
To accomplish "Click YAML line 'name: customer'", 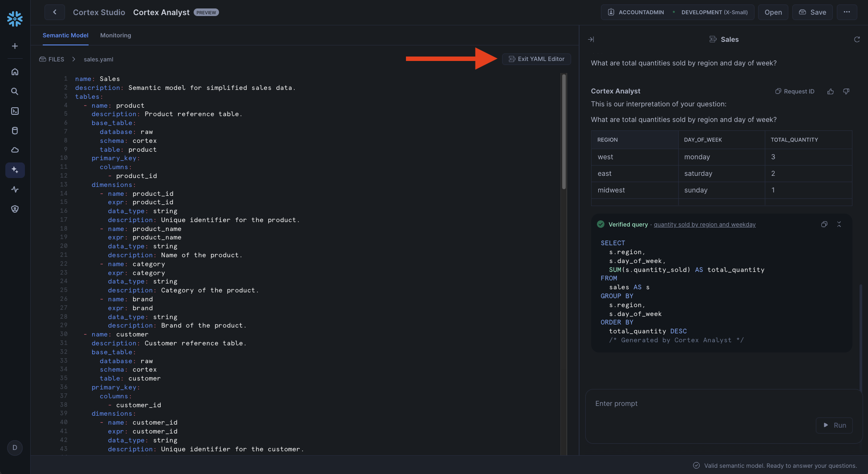I will [x=120, y=334].
